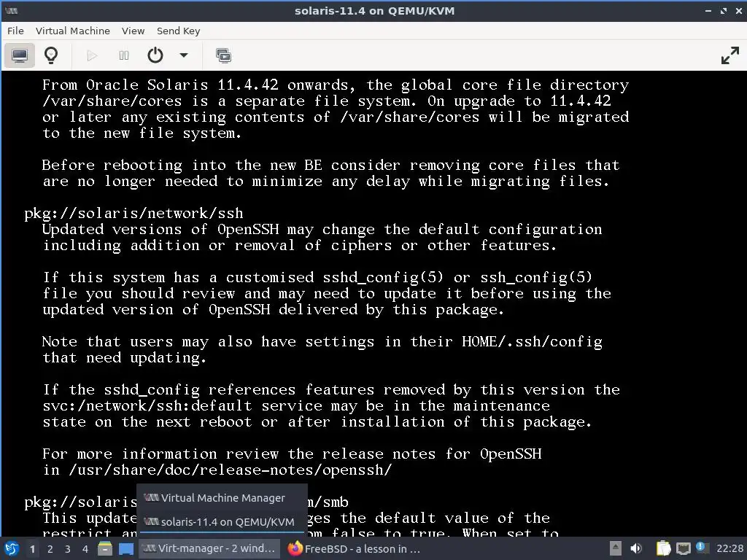Click the Run virtual machine play button
The image size is (747, 560).
point(92,55)
